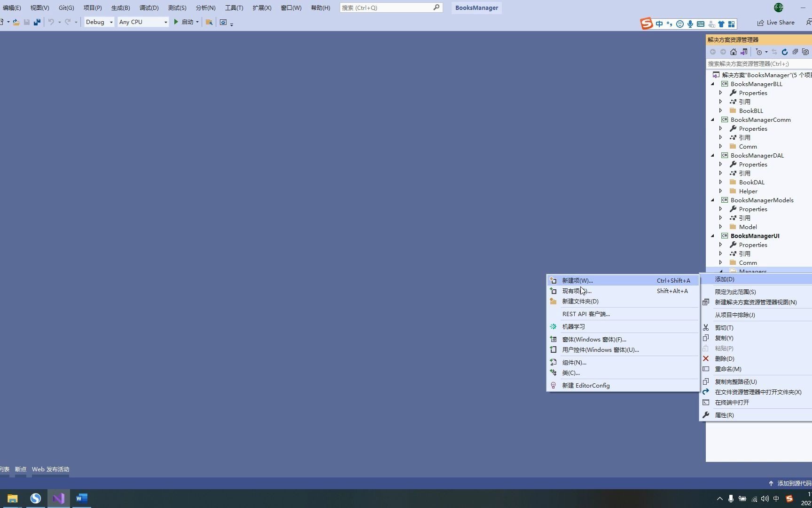This screenshot has height=508, width=812.
Task: Open Word from the taskbar
Action: (x=81, y=498)
